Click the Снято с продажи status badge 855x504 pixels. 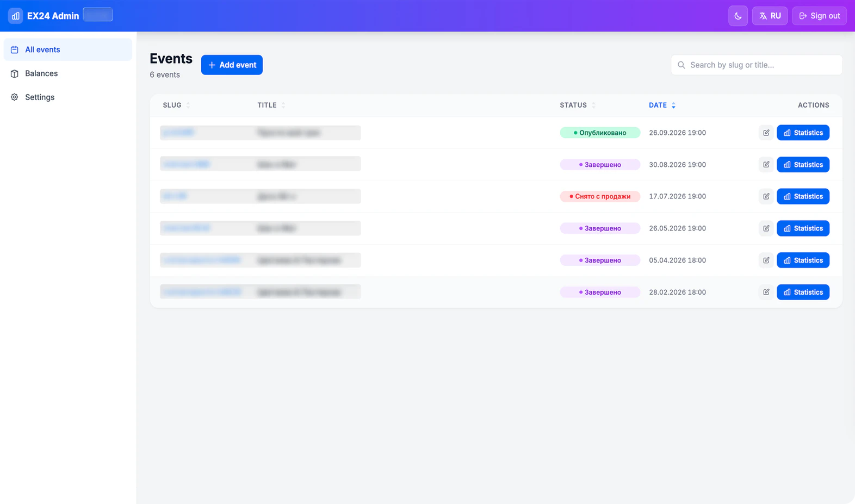[600, 196]
